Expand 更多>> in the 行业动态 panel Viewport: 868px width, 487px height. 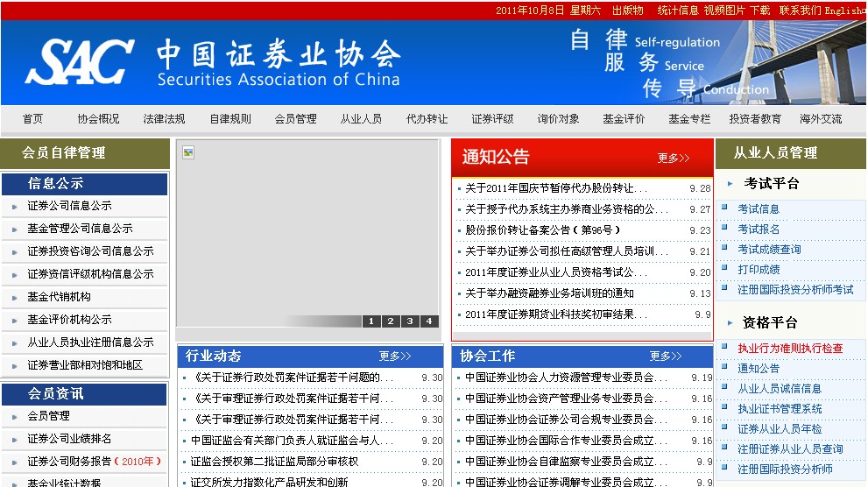(x=395, y=356)
